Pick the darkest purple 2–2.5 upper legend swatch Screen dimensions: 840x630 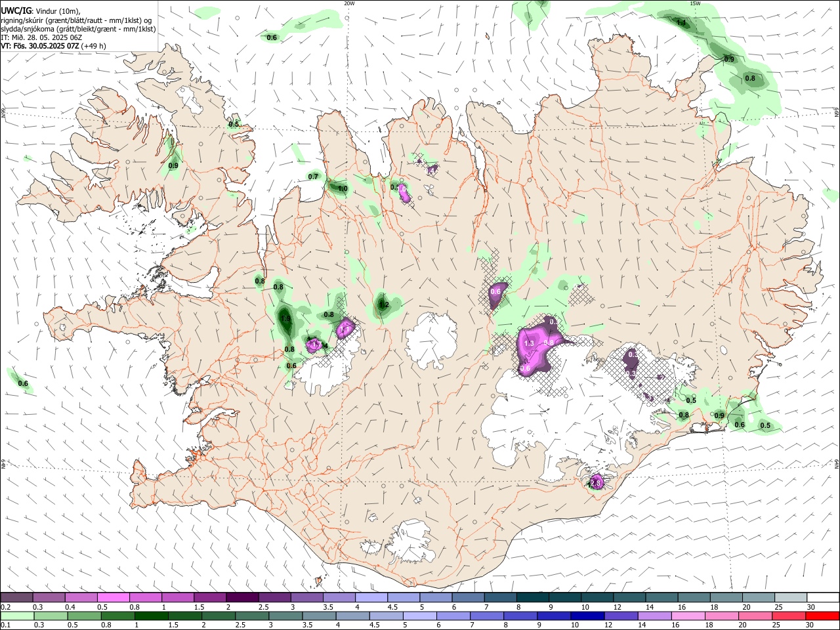242,597
